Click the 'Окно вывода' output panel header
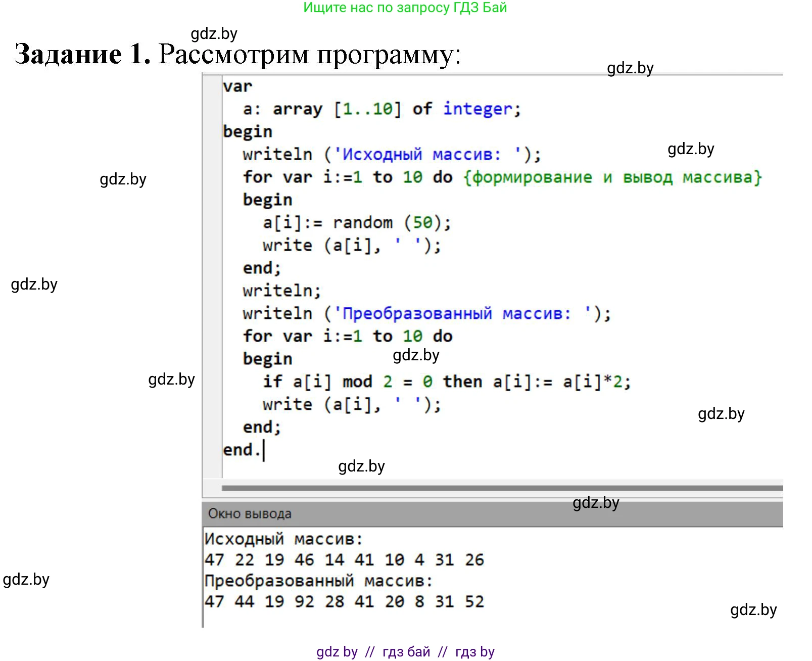Image resolution: width=812 pixels, height=661 pixels. (250, 514)
